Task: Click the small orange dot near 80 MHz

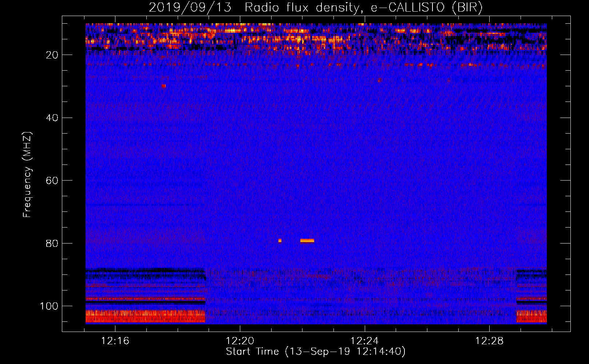Action: [280, 241]
